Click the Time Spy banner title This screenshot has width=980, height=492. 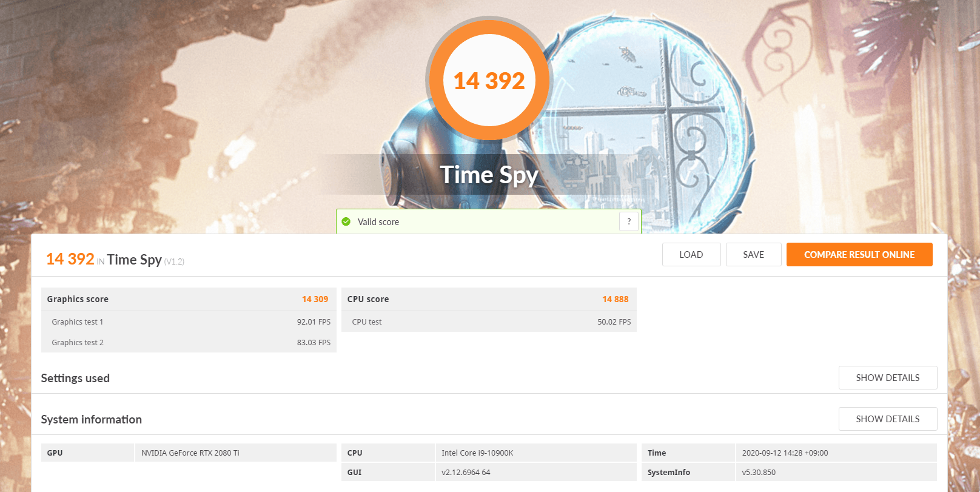tap(489, 175)
